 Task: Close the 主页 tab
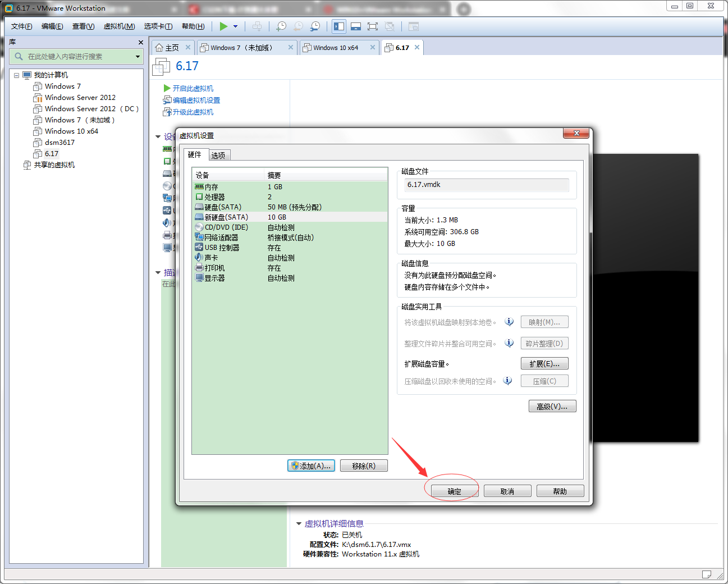click(x=188, y=47)
